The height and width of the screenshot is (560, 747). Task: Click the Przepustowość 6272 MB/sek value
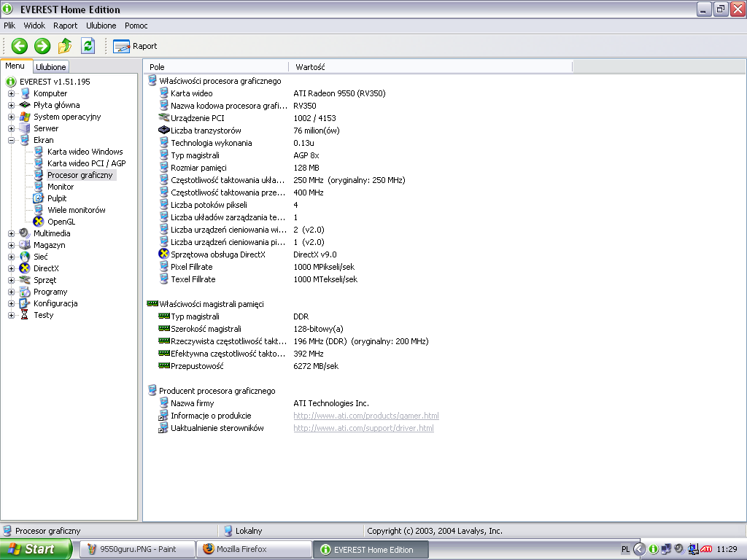(x=316, y=366)
